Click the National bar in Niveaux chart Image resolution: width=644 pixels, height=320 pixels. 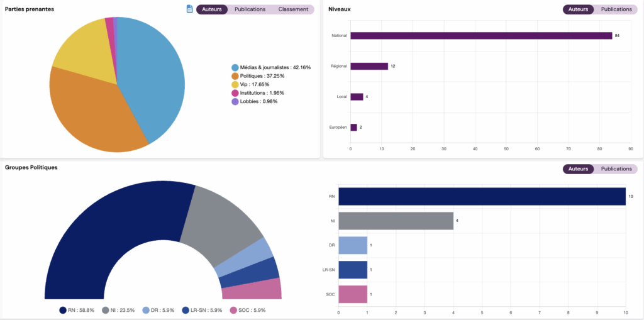tap(481, 36)
